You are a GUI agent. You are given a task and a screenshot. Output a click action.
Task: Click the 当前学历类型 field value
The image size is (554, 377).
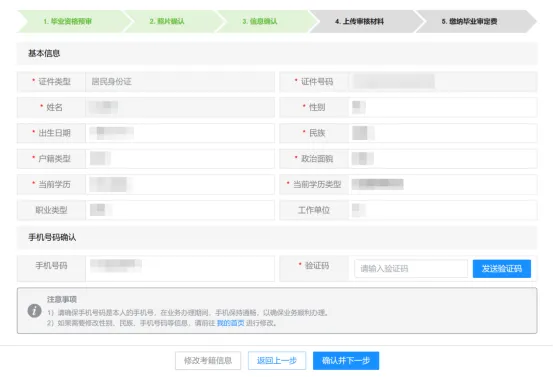(443, 184)
